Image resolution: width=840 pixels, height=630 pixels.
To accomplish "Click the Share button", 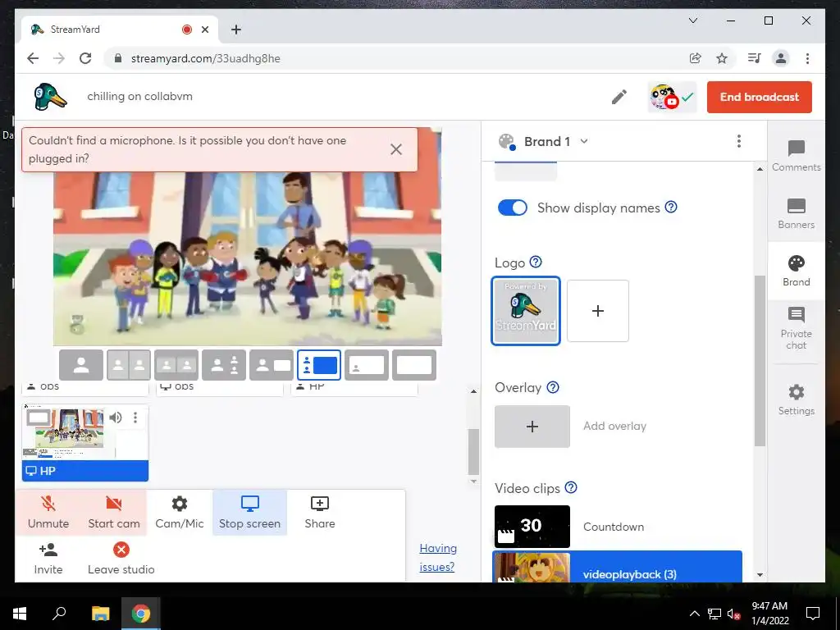I will point(320,512).
